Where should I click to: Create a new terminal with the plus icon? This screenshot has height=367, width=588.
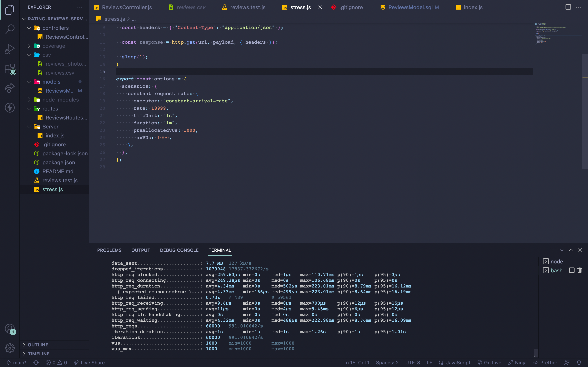click(x=555, y=250)
